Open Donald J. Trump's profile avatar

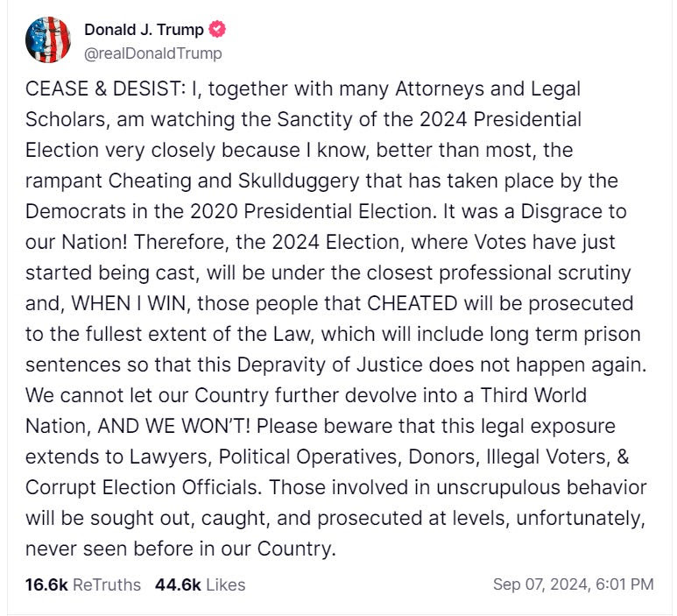[48, 39]
